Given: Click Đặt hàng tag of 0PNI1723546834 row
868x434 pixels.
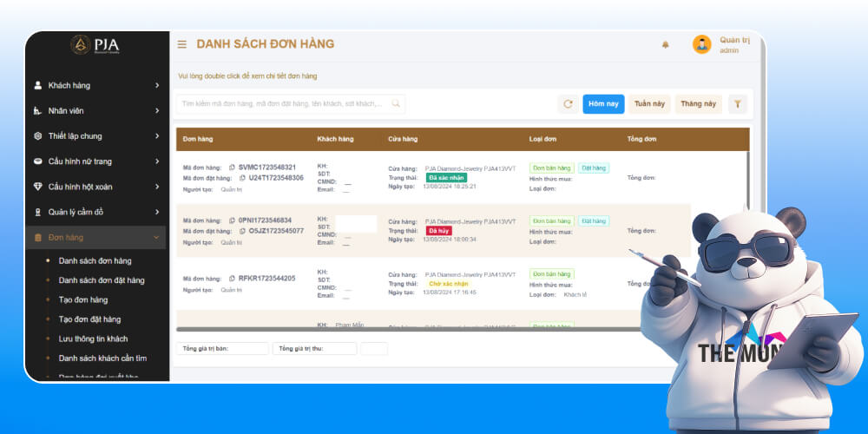Looking at the screenshot, I should tap(594, 220).
